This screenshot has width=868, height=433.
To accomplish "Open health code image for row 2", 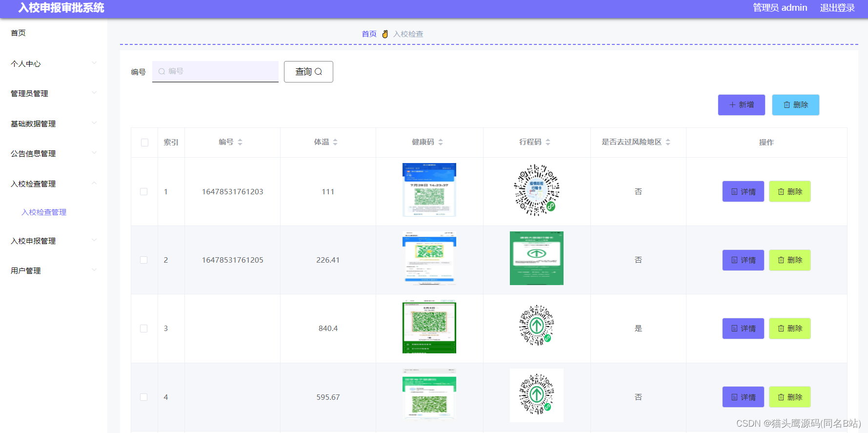I will (429, 258).
